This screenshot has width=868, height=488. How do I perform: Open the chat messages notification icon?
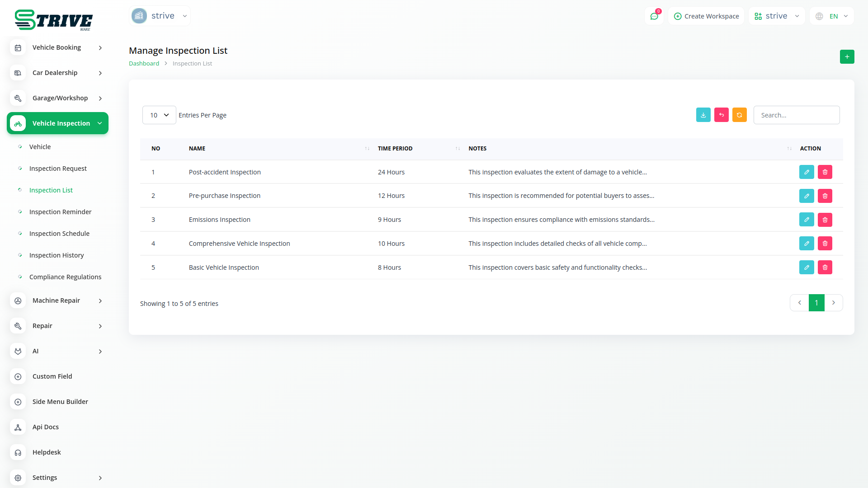[x=654, y=16]
